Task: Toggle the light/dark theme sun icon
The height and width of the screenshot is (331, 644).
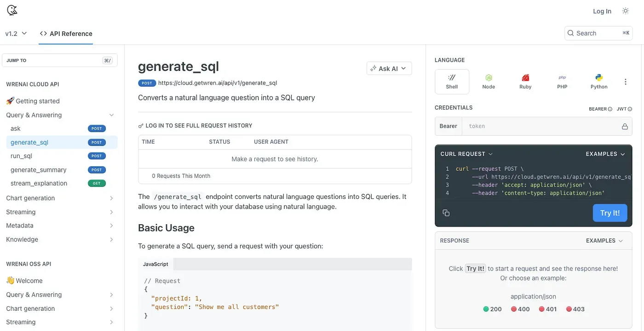Action: pos(625,11)
